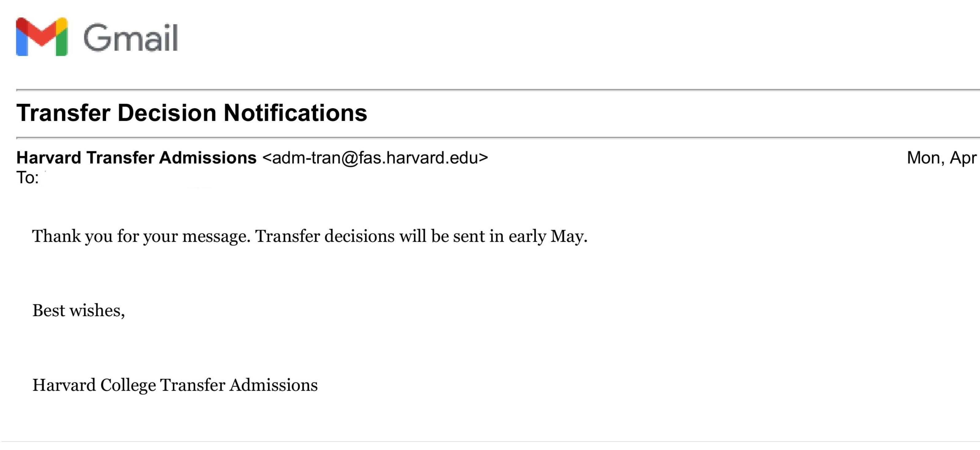The image size is (980, 450).
Task: Open the adm-tran@fas.harvard.edu email address
Action: pyautogui.click(x=375, y=158)
